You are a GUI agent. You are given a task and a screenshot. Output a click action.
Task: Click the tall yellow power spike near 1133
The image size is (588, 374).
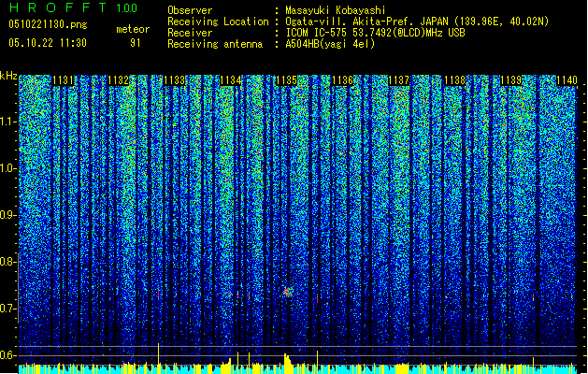coord(159,353)
